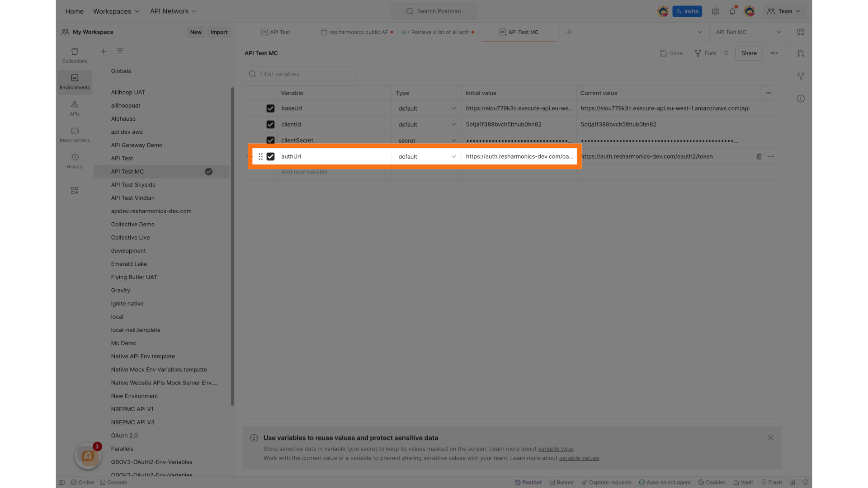Expand the API Network menu
Viewport: 868px width, 488px height.
pyautogui.click(x=173, y=11)
